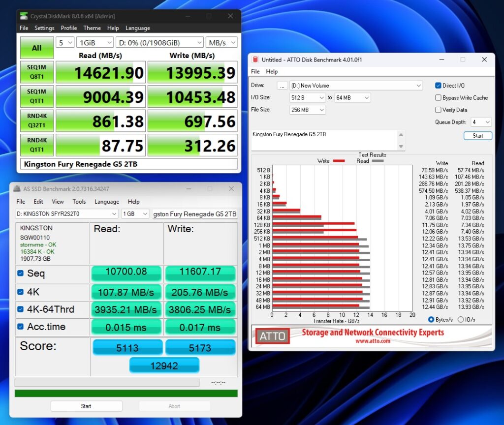Open the File Size dropdown 256 MB
This screenshot has height=425, width=504.
308,110
